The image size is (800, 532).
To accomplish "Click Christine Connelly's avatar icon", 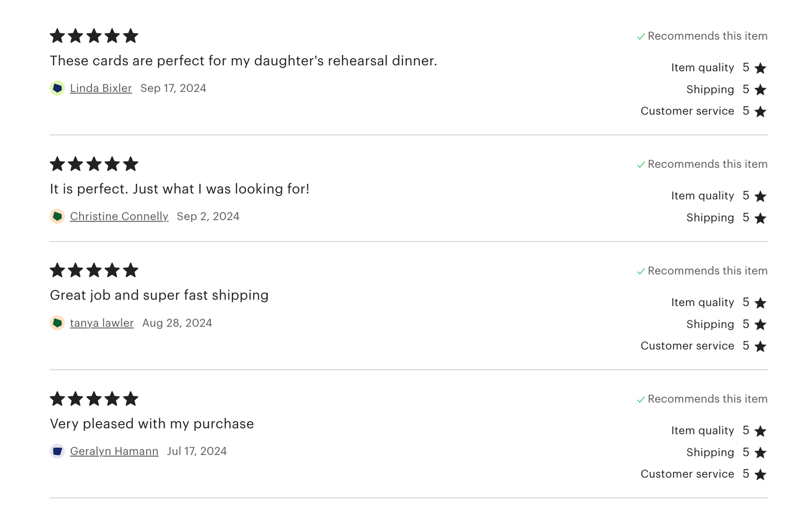I will (57, 216).
